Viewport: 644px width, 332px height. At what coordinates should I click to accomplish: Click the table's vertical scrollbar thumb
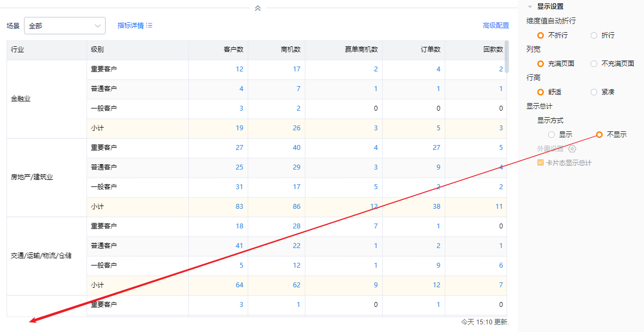[x=507, y=57]
